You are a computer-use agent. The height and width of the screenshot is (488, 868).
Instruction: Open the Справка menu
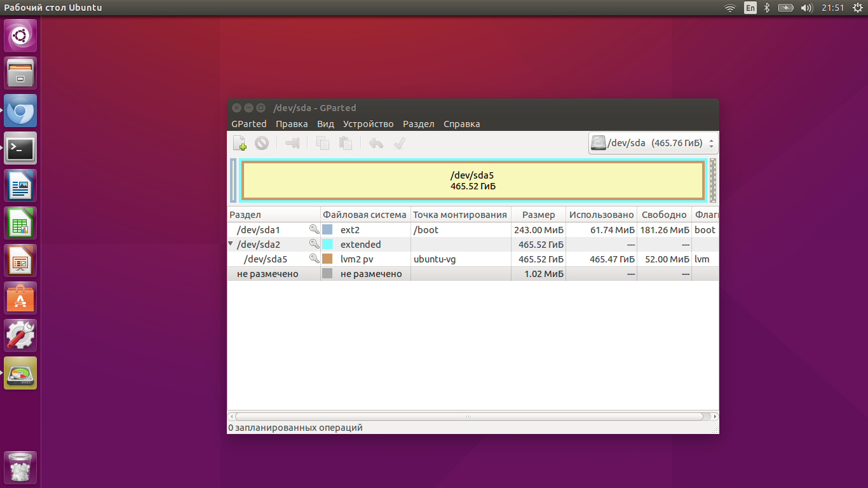(462, 124)
